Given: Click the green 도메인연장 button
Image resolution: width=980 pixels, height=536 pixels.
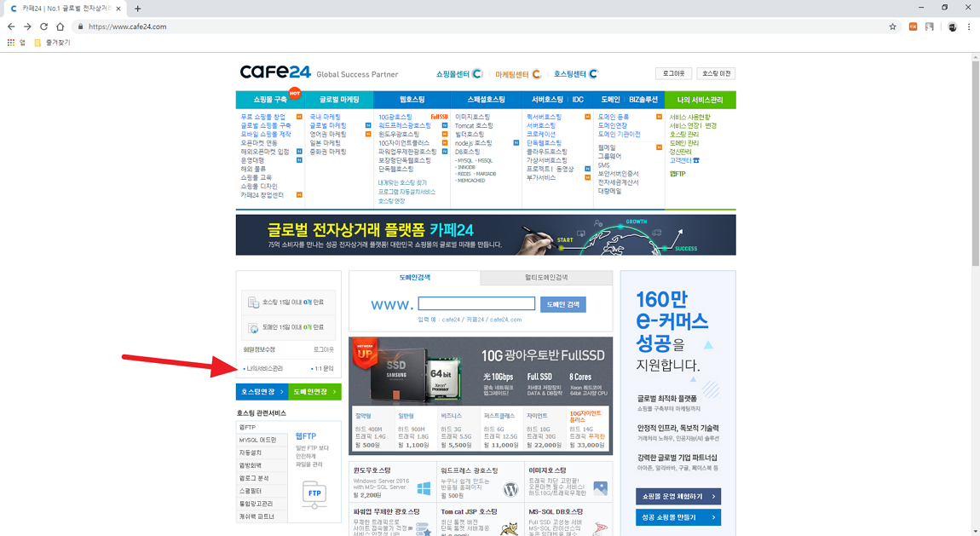Looking at the screenshot, I should tap(315, 392).
